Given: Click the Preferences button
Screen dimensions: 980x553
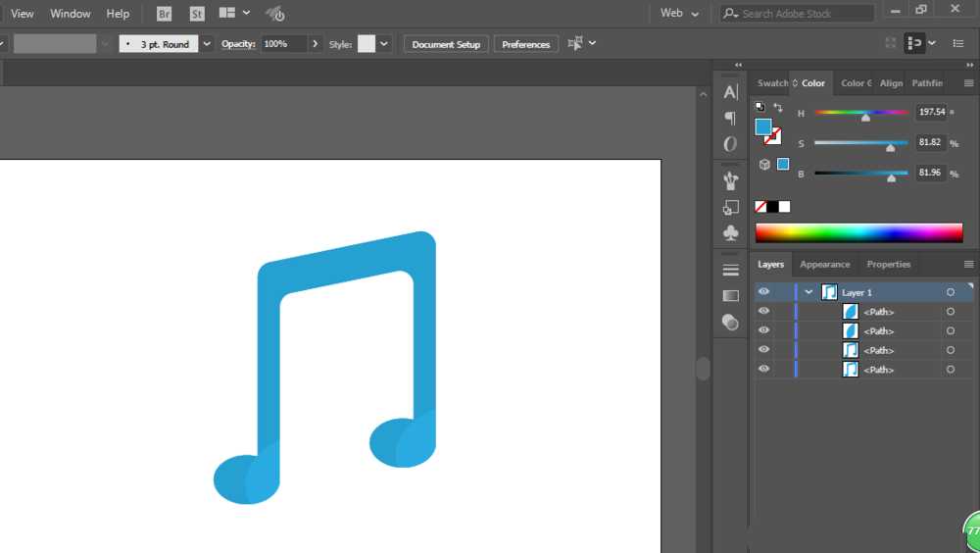Looking at the screenshot, I should point(526,44).
